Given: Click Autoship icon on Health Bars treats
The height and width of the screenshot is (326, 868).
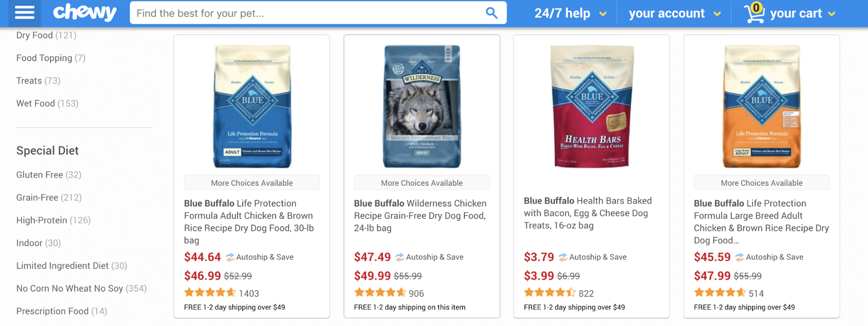Looking at the screenshot, I should pos(563,257).
